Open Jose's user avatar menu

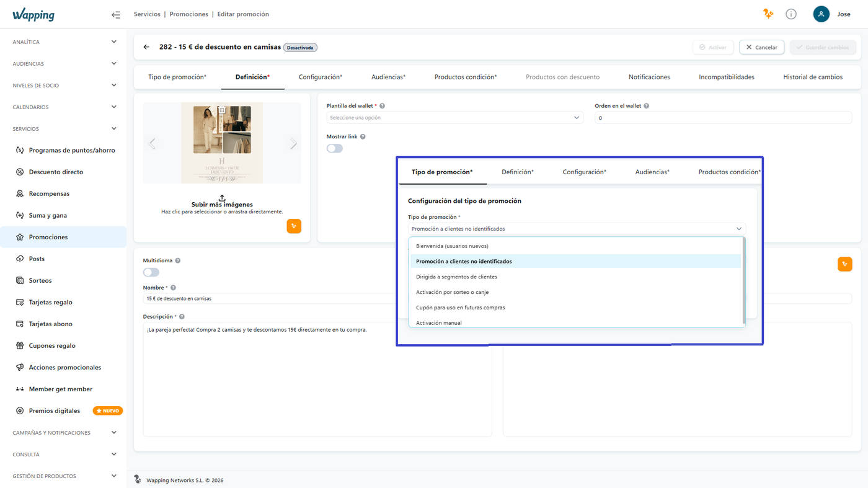click(821, 14)
